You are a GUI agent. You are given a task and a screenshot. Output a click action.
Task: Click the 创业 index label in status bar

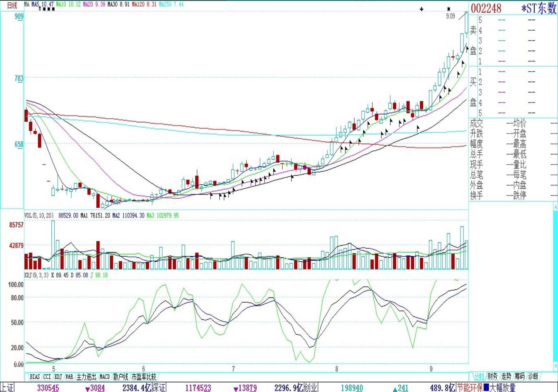[x=311, y=387]
